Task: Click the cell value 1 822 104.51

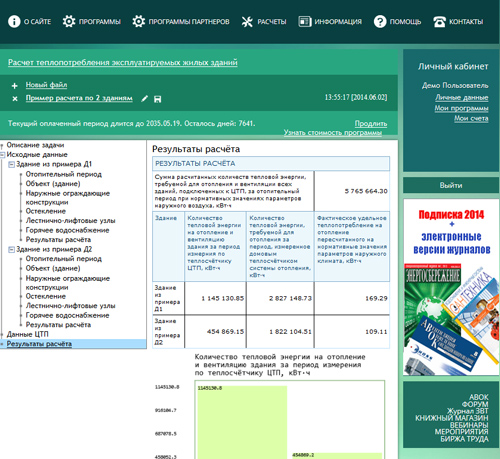Action: pos(290,332)
